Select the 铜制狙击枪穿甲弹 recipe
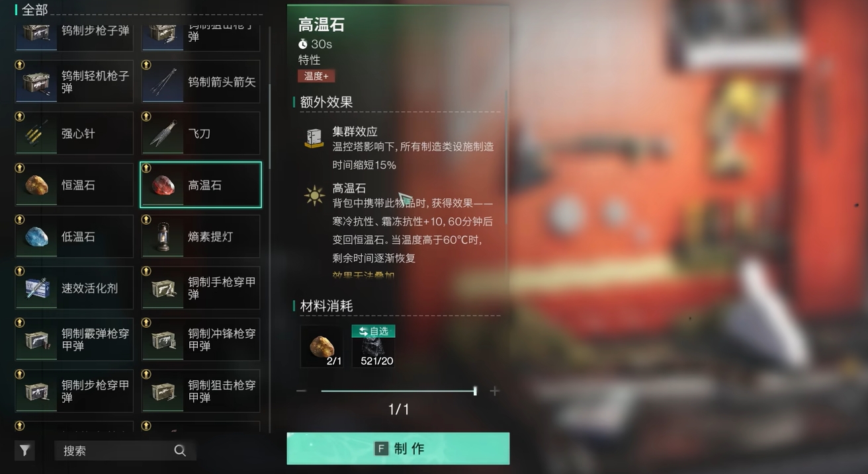 [201, 391]
